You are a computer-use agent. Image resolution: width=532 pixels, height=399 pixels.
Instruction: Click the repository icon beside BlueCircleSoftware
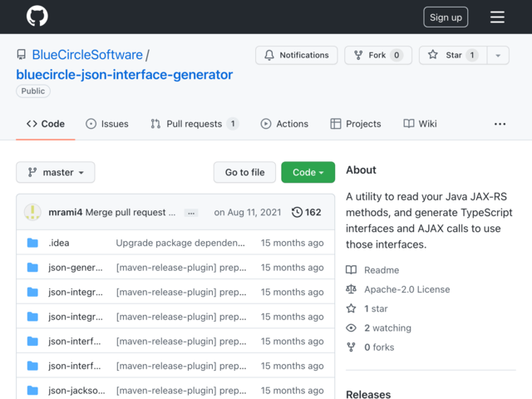tap(22, 55)
